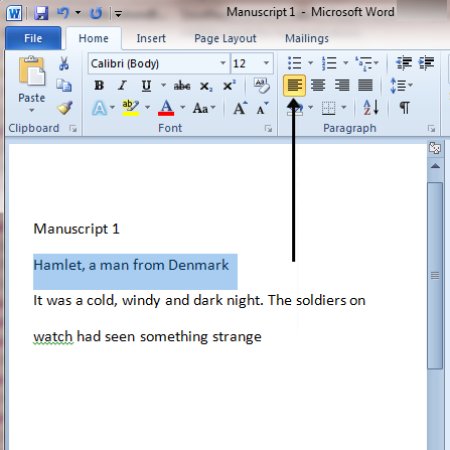The width and height of the screenshot is (450, 450).
Task: Click the Cut scissors icon
Action: tap(64, 63)
